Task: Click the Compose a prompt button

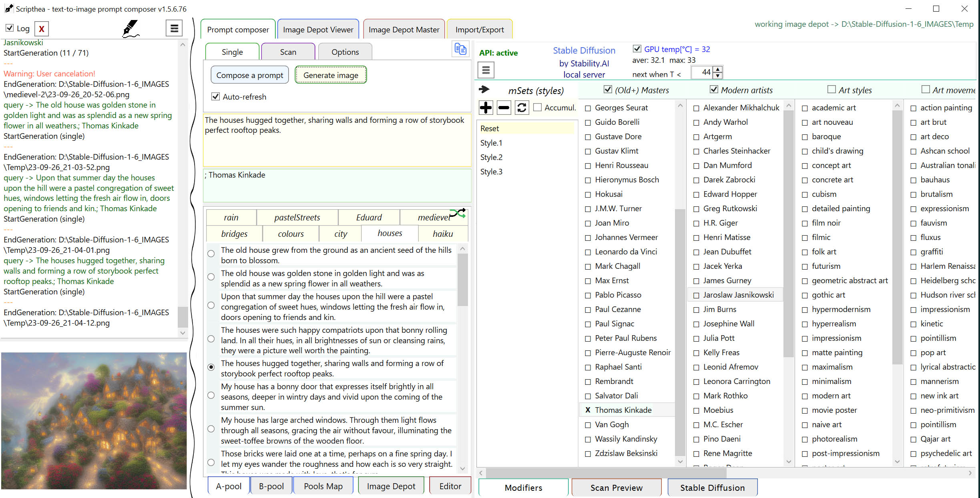Action: [x=250, y=75]
